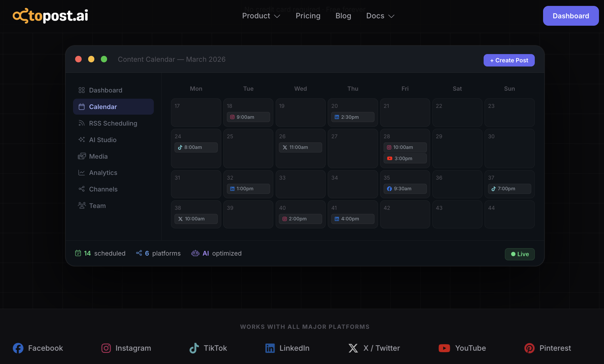
Task: Open Instagram 10:00am post on day 28
Action: click(405, 147)
